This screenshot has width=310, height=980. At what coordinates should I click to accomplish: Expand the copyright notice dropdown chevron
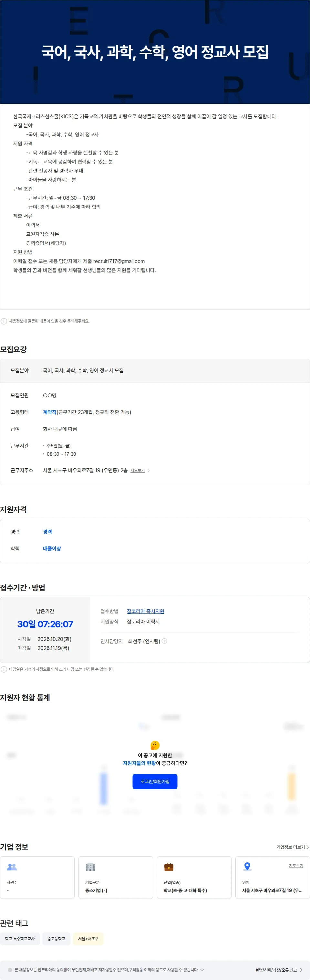(202, 970)
